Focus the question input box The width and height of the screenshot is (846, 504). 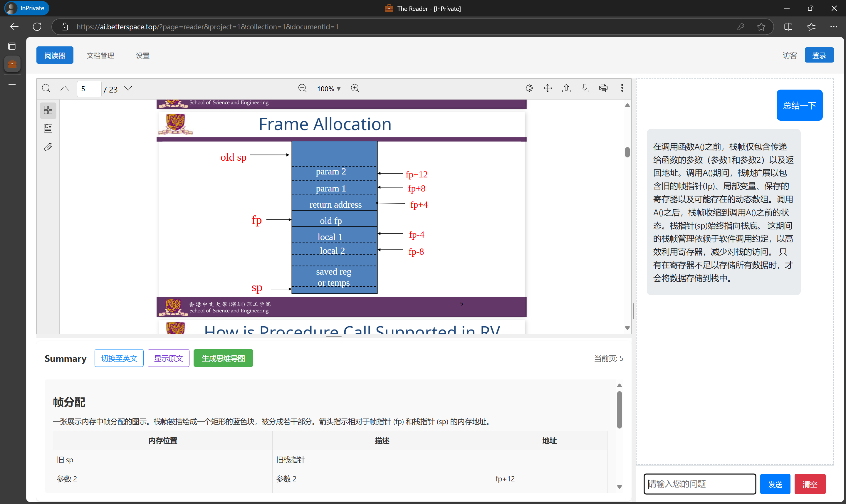pyautogui.click(x=700, y=484)
